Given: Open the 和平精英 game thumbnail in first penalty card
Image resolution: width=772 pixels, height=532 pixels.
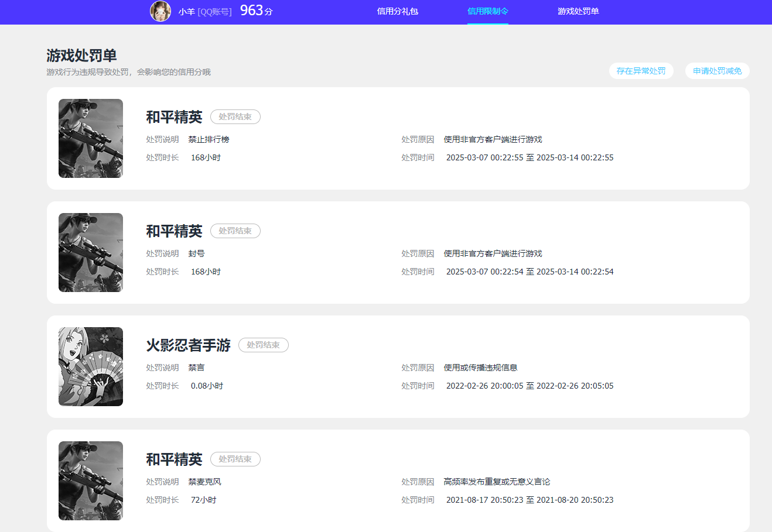Looking at the screenshot, I should click(x=90, y=138).
